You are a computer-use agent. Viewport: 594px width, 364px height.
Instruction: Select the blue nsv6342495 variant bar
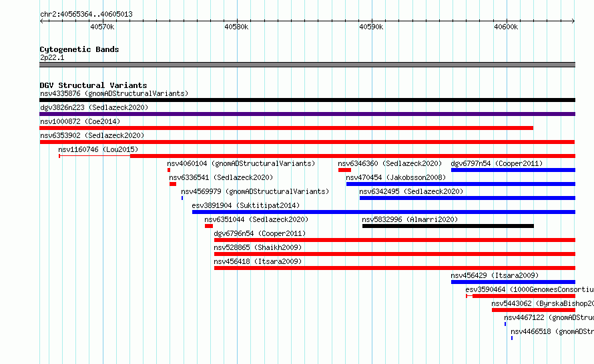pos(467,198)
